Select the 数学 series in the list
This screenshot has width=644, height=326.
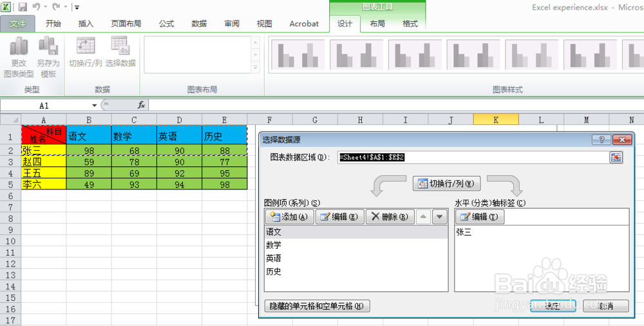pos(356,245)
